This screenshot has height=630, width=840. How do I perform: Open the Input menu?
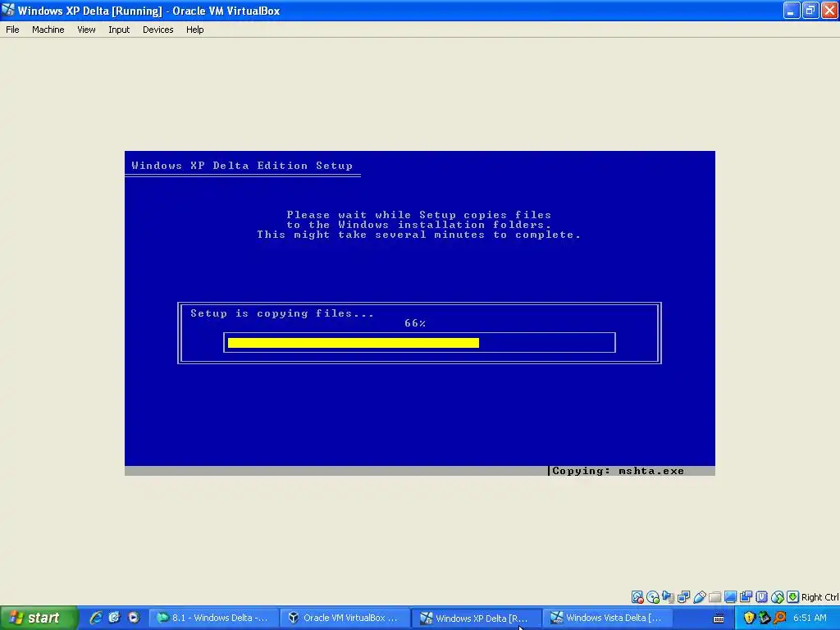[x=119, y=30]
